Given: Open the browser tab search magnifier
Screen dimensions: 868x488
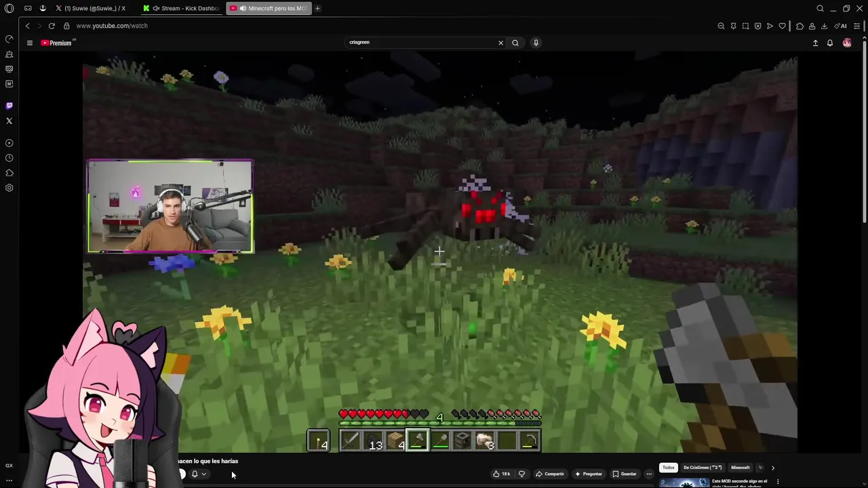Looking at the screenshot, I should pyautogui.click(x=820, y=8).
